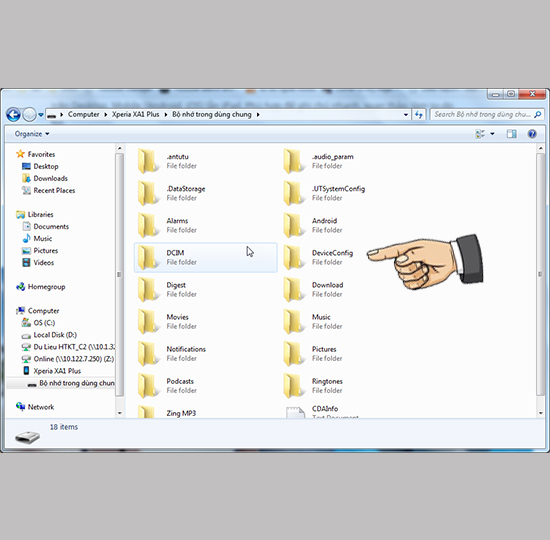Open the Pictures library in sidebar
The width and height of the screenshot is (550, 540).
tap(46, 251)
